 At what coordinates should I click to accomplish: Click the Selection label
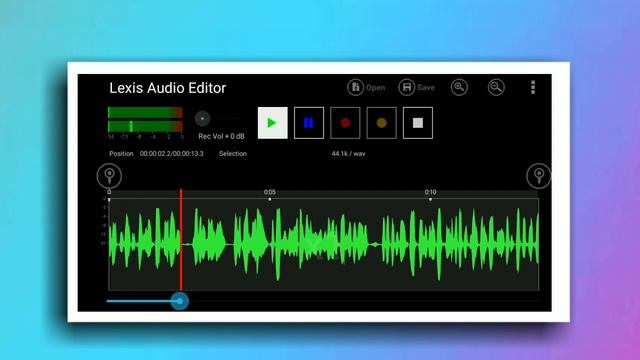[233, 154]
